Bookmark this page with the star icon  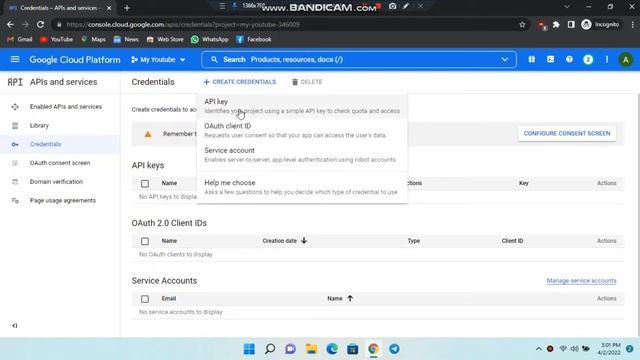point(522,24)
